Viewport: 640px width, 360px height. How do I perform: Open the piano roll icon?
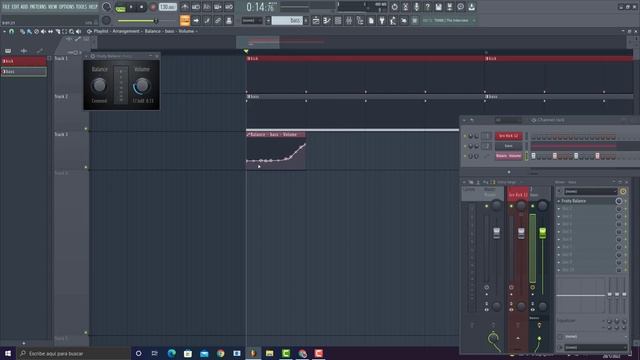(327, 20)
